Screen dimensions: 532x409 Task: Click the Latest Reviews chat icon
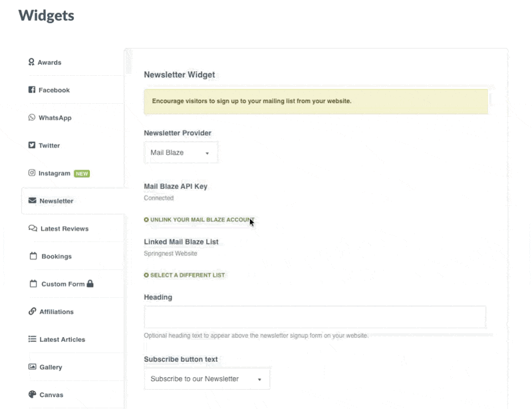pyautogui.click(x=33, y=229)
